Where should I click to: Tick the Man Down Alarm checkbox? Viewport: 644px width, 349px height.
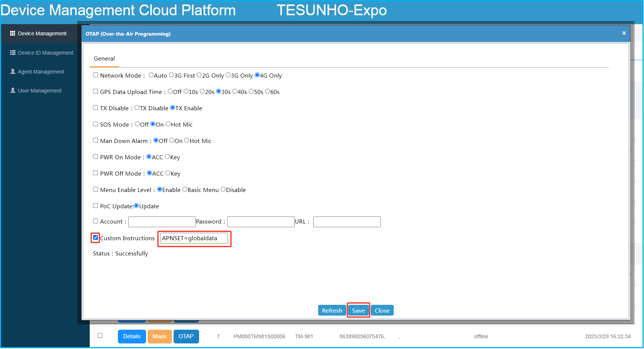point(95,140)
